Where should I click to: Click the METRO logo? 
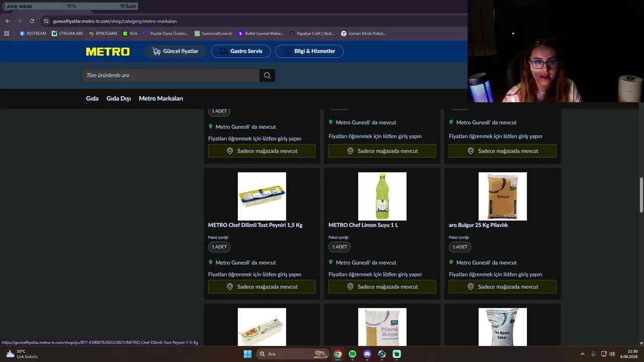tap(108, 51)
